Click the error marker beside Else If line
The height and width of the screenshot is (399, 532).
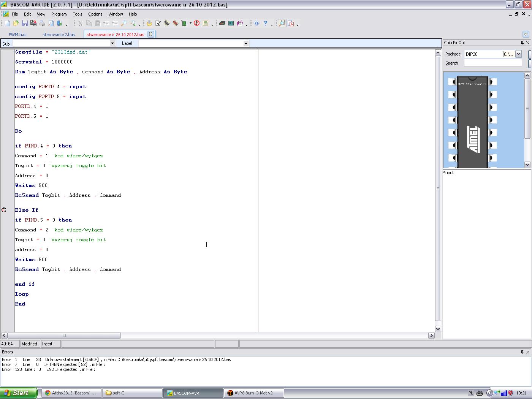coord(4,210)
